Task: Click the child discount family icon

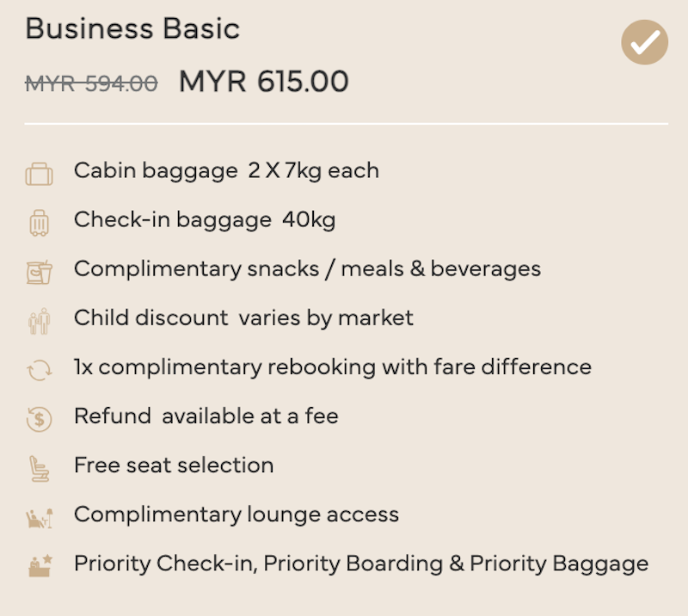Action: (39, 322)
